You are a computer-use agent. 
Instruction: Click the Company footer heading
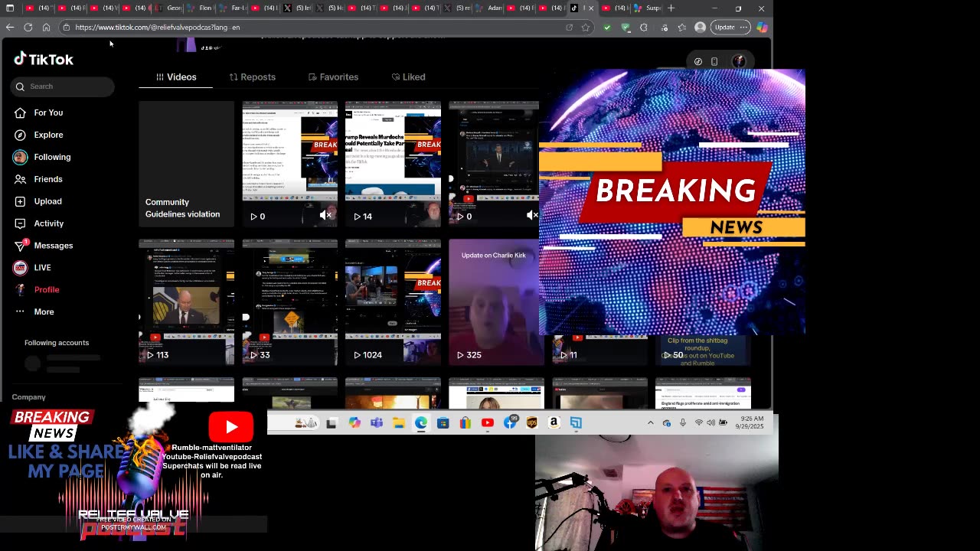coord(28,397)
